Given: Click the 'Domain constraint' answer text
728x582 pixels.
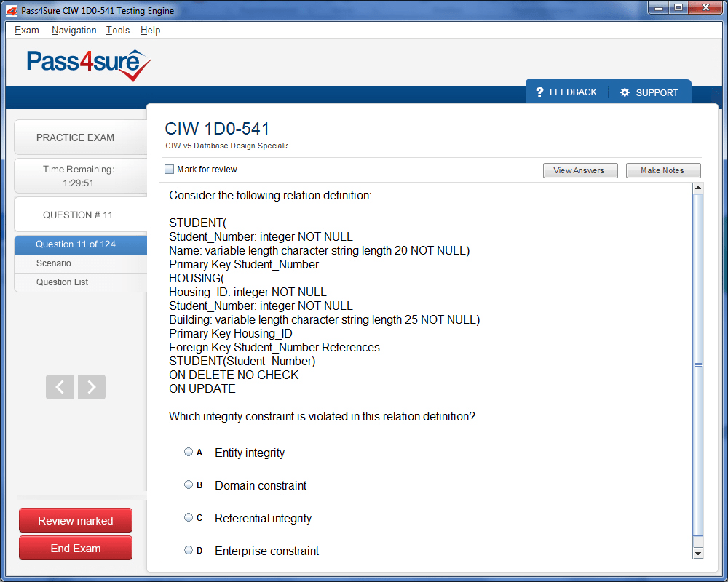Looking at the screenshot, I should pyautogui.click(x=261, y=485).
